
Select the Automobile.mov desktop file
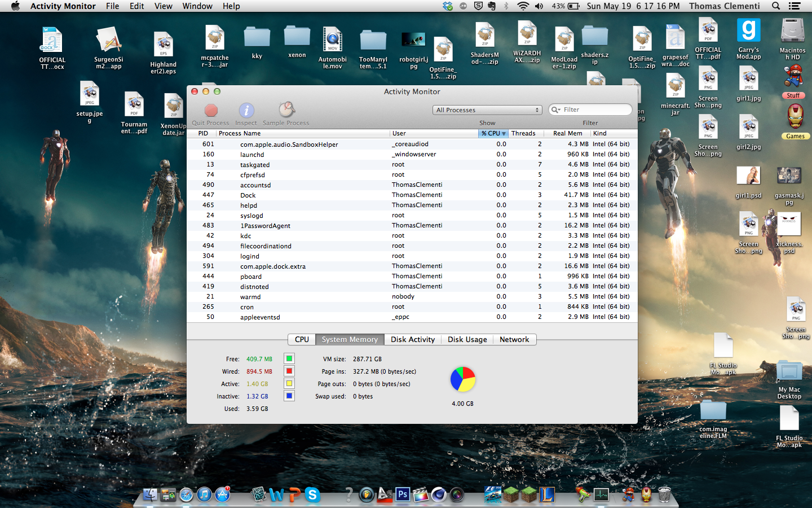pos(333,47)
